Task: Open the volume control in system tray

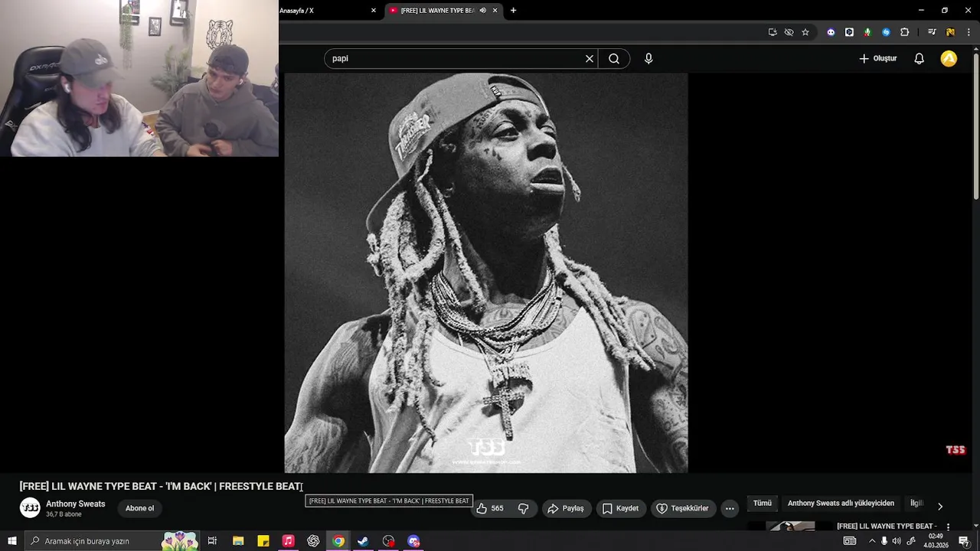Action: point(897,541)
